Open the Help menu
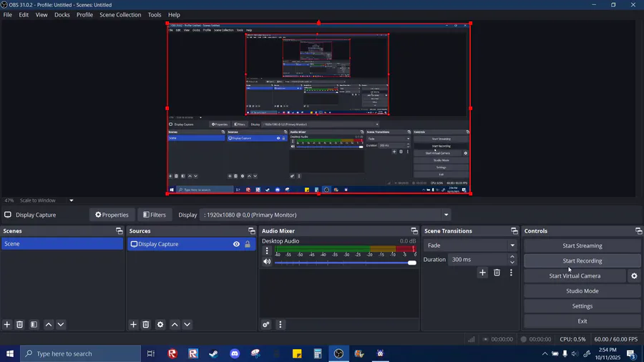 174,15
